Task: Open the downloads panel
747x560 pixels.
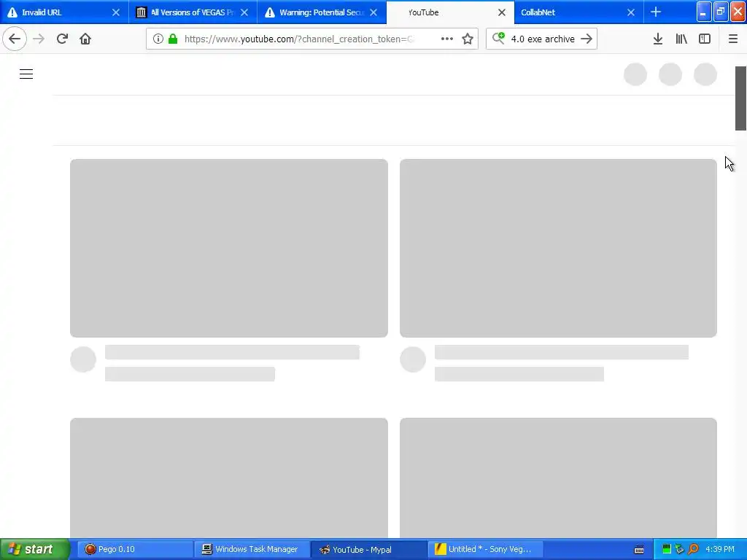Action: [x=657, y=39]
